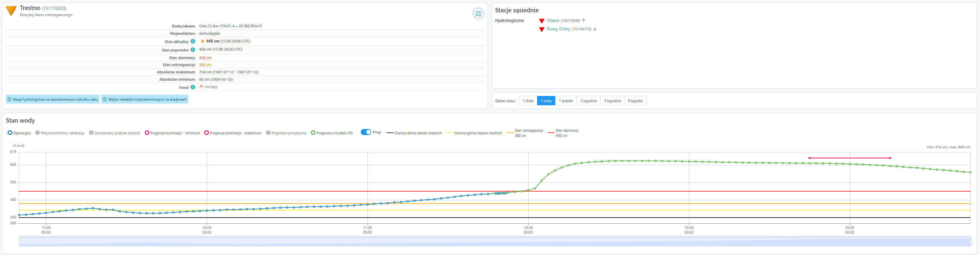Choose the 6 tygodni time range

pos(635,101)
